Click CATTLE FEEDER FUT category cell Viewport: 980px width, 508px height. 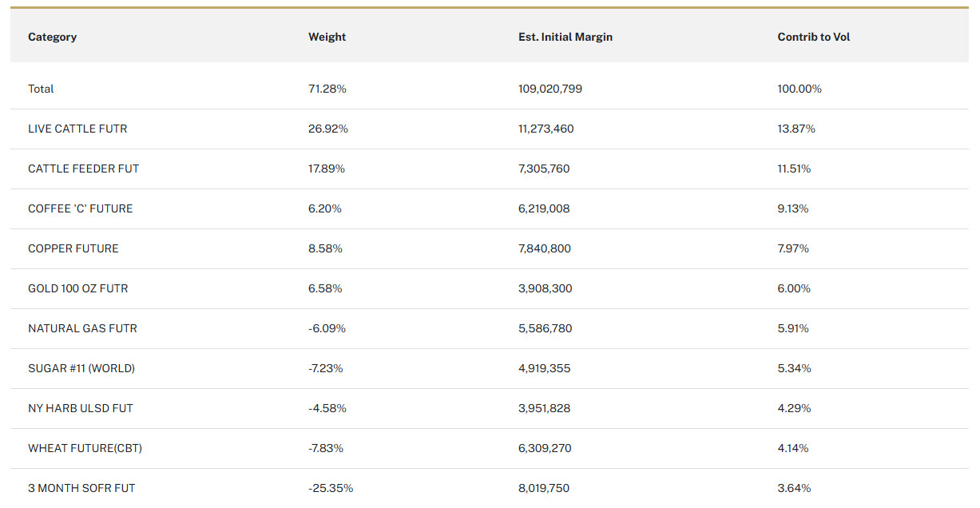pos(83,169)
